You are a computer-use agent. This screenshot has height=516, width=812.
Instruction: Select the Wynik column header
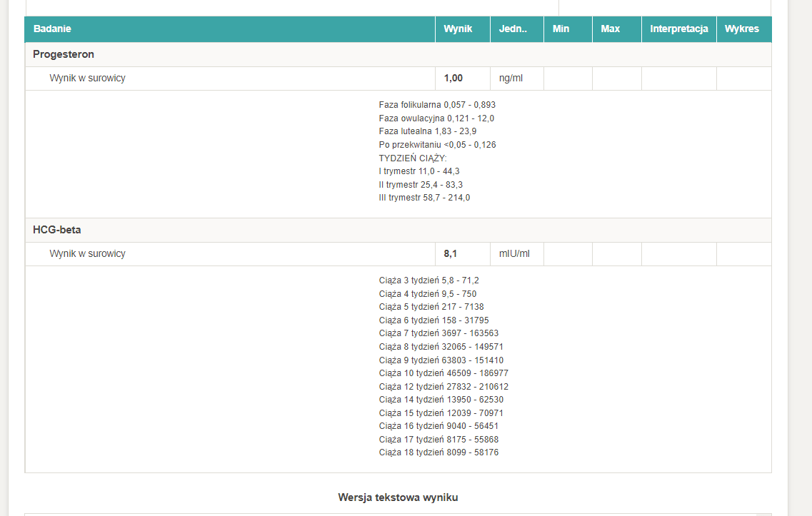[x=458, y=29]
